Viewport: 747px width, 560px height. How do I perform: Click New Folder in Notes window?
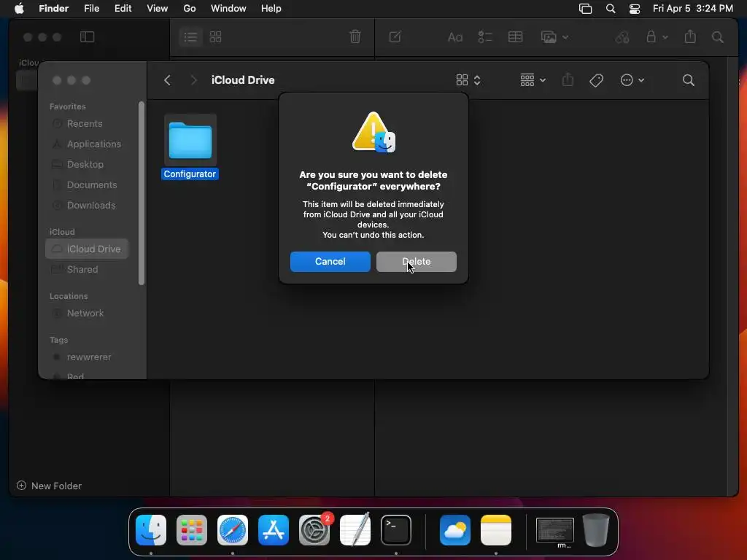tap(49, 486)
